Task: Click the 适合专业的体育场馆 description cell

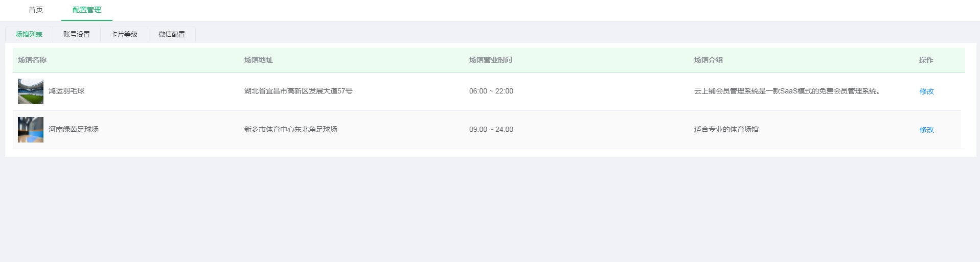Action: [726, 129]
